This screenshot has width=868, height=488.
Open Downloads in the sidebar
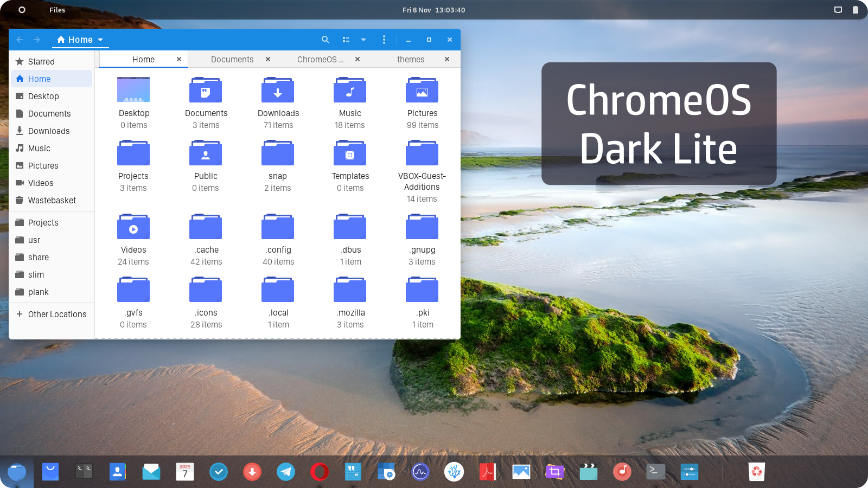coord(52,131)
